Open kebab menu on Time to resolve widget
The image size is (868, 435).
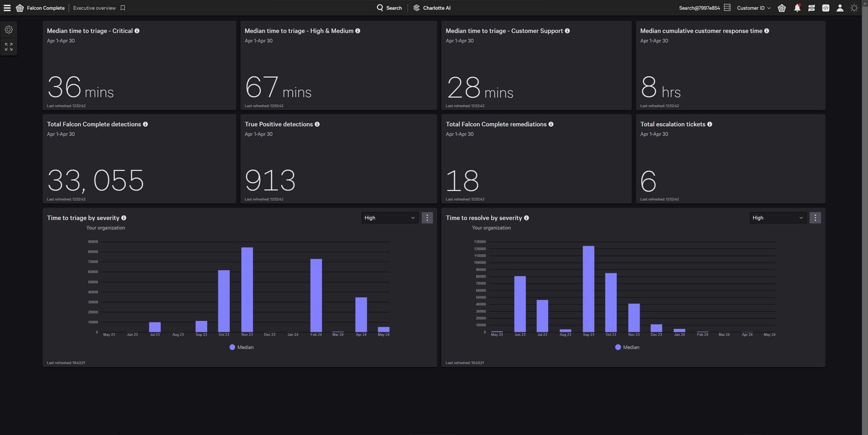815,218
